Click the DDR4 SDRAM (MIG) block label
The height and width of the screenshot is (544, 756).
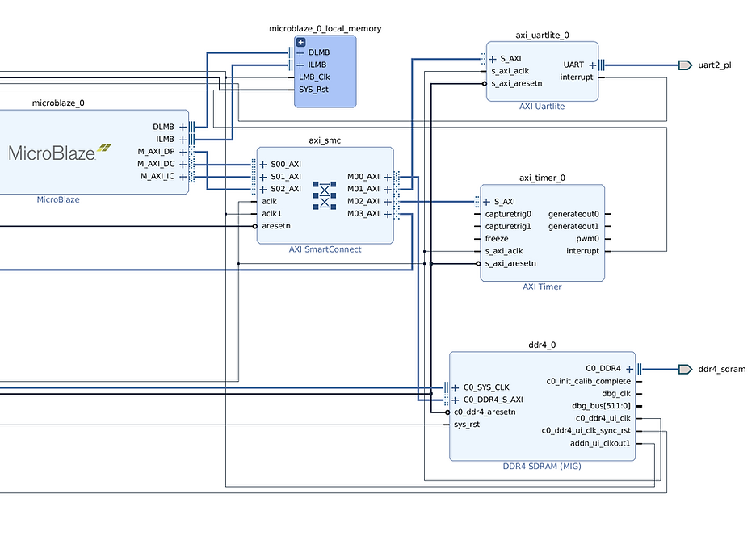tap(542, 467)
